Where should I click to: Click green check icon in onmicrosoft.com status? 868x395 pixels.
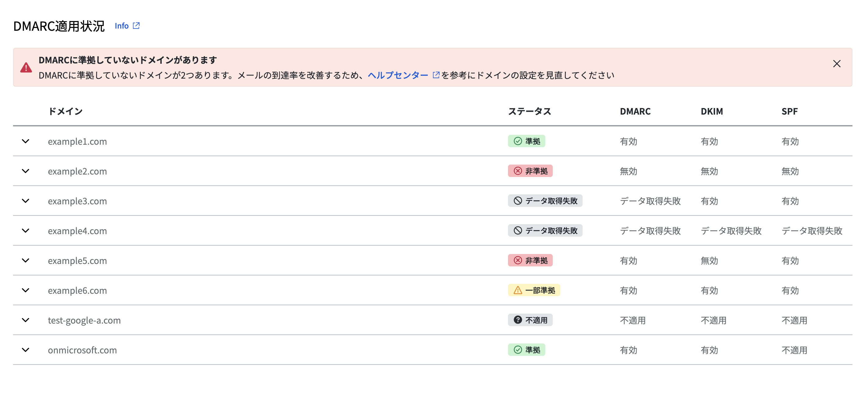pyautogui.click(x=518, y=350)
